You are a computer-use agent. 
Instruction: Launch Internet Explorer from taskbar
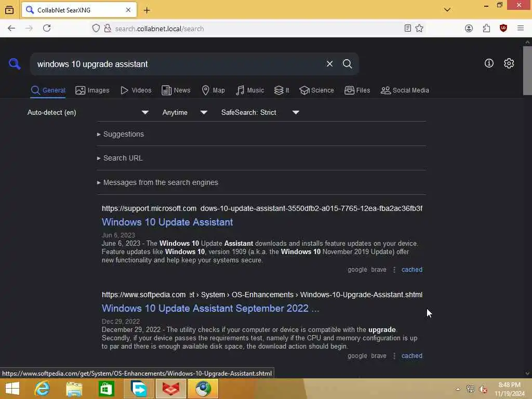(x=43, y=389)
